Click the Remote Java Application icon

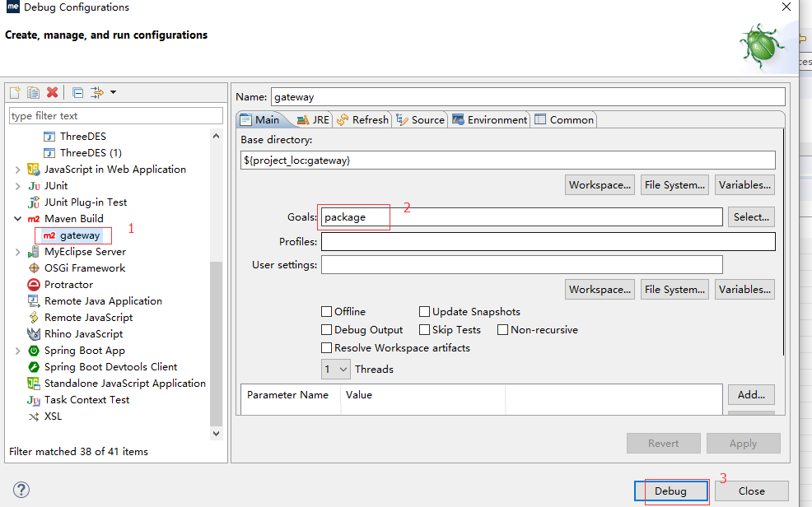pos(34,301)
